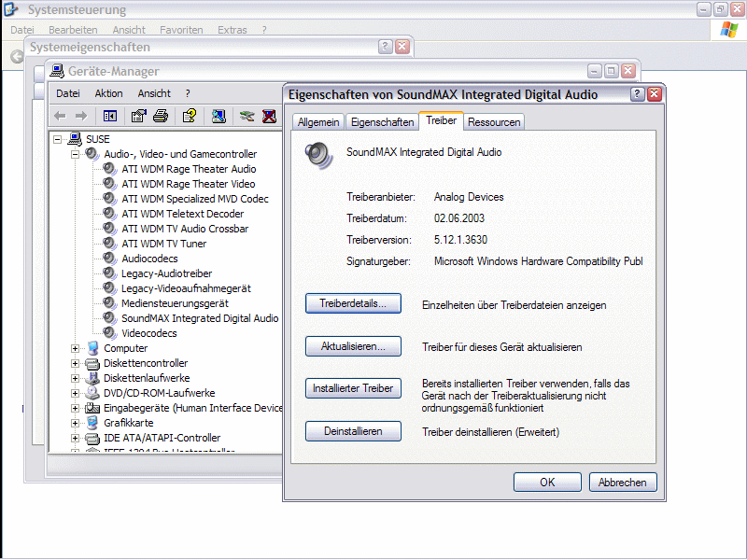Collapse the SUSE root node

click(x=58, y=139)
